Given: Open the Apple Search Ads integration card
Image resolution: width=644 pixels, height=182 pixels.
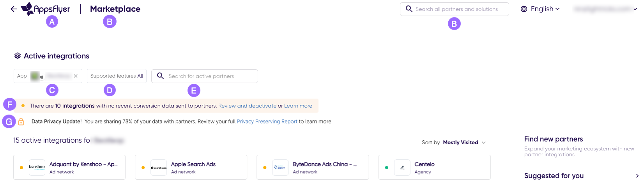Looking at the screenshot, I should [x=191, y=168].
